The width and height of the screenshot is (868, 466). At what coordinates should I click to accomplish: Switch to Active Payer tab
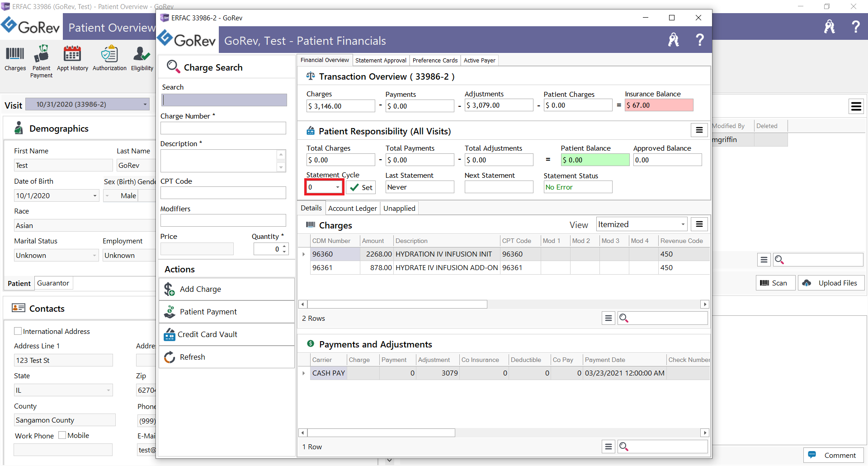point(479,60)
